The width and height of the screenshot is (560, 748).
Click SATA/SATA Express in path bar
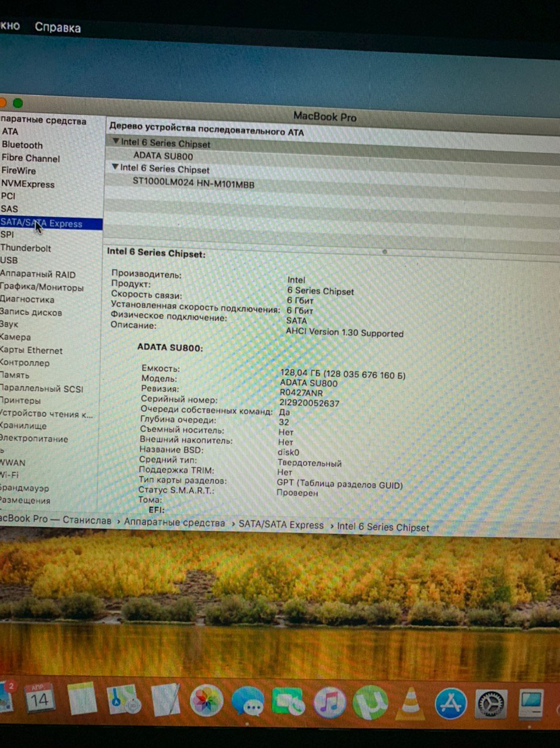pos(281,525)
